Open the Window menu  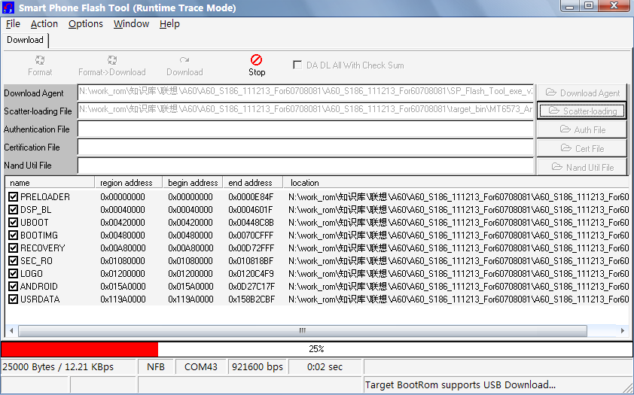[x=131, y=24]
